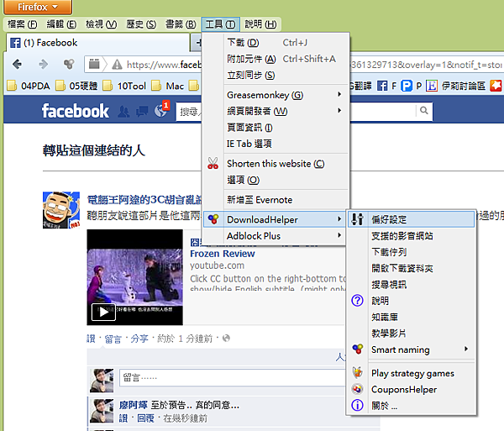Viewport: 504px width, 431px height.
Task: Click 支援的影音網站 submenu item
Action: (x=411, y=236)
